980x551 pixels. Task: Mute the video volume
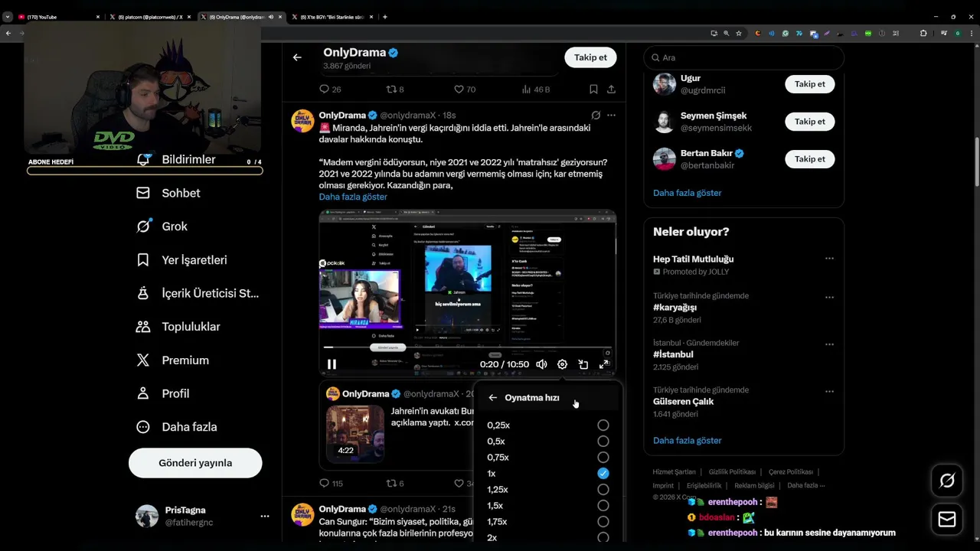pyautogui.click(x=541, y=364)
